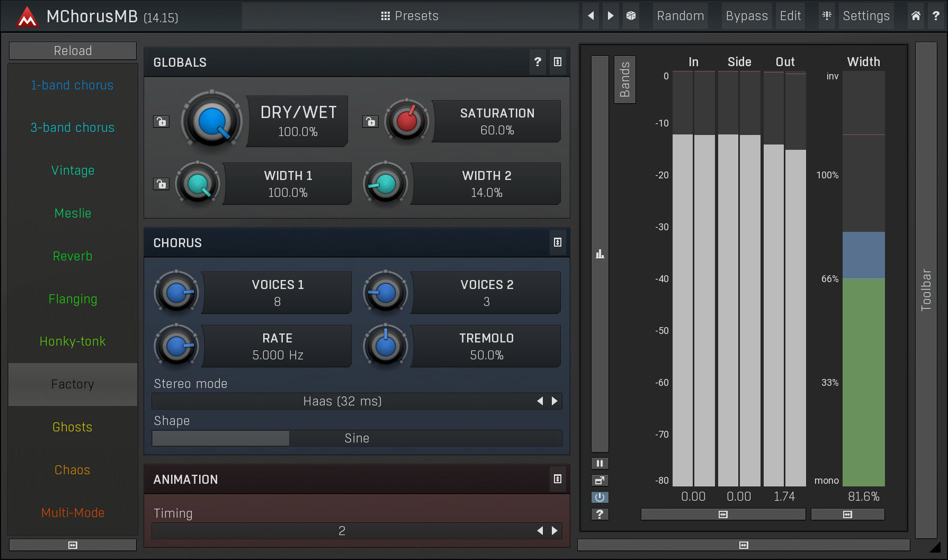Viewport: 948px width, 560px height.
Task: Collapse the Chorus panel
Action: click(558, 242)
